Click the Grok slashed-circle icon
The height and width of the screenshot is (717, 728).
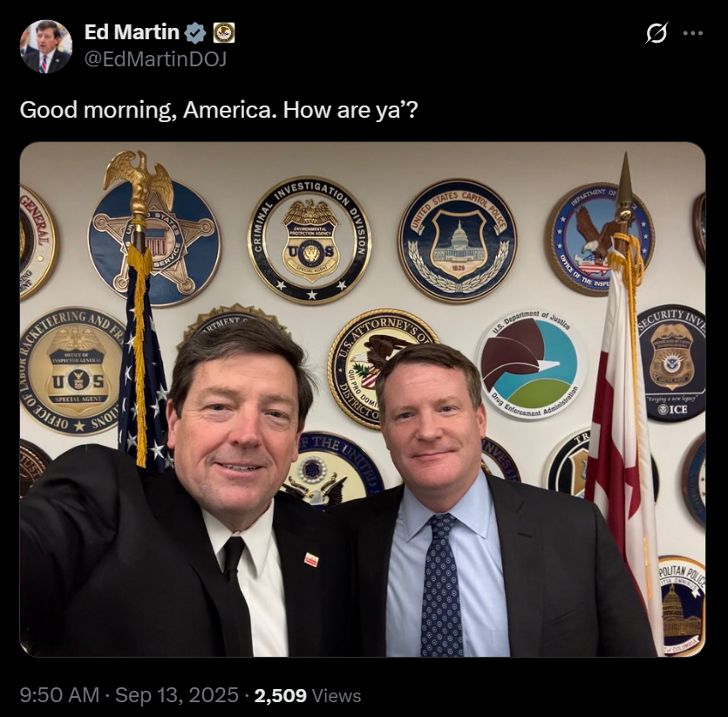tap(657, 33)
